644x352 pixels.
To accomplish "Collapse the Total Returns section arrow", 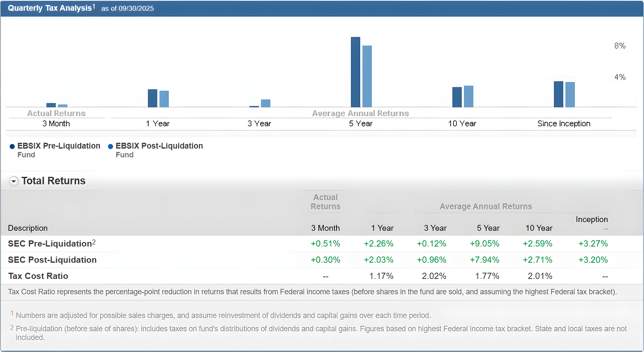I will point(13,181).
